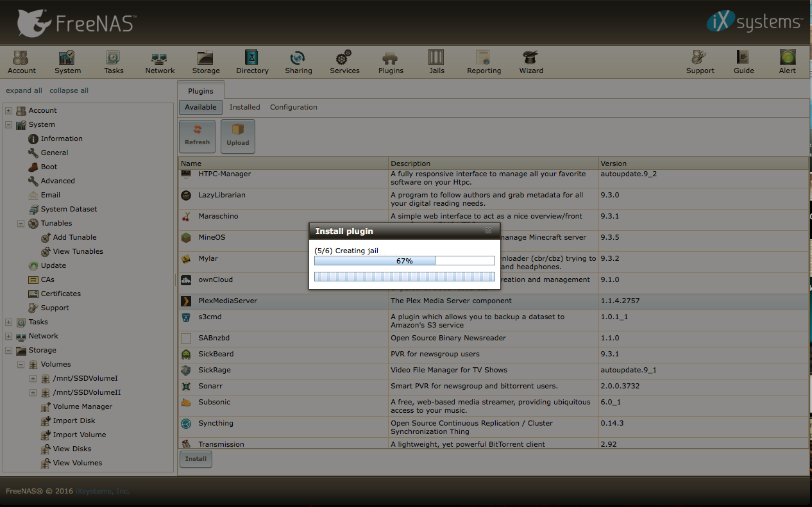Click the expand all link
This screenshot has height=507, width=812.
coord(24,90)
